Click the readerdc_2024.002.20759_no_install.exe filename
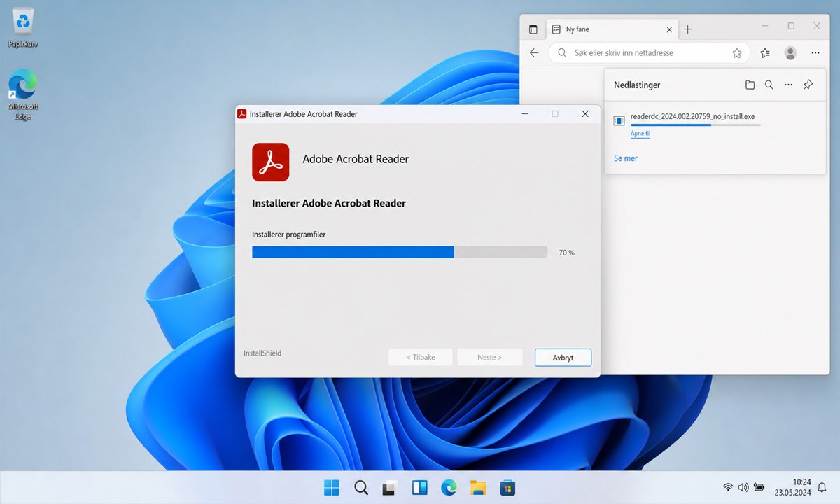840x504 pixels. tap(693, 116)
